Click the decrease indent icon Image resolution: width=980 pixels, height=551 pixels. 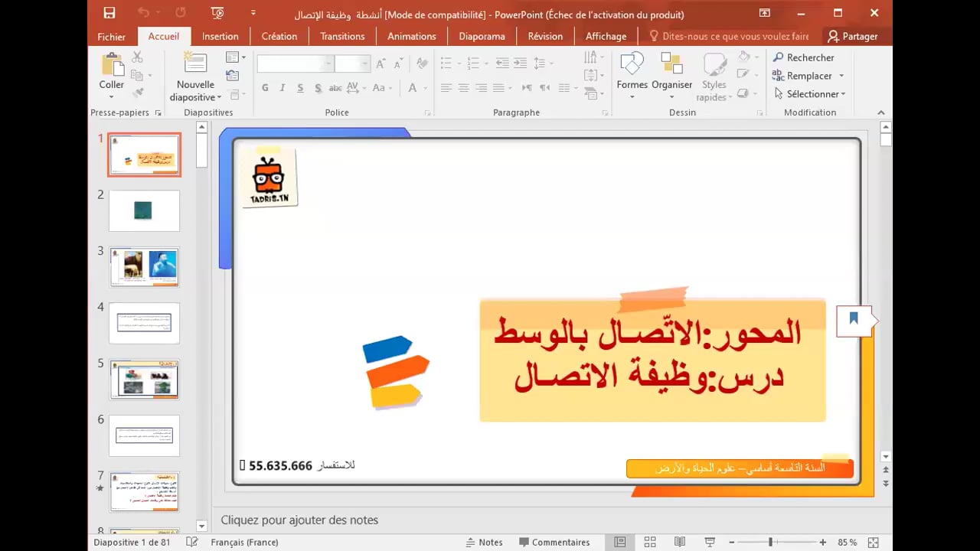[x=501, y=64]
